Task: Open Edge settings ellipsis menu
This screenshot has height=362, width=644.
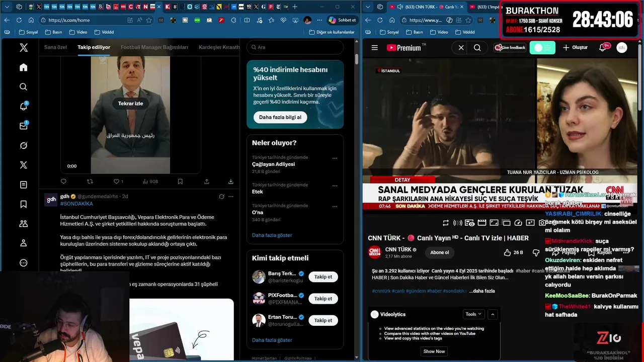Action: (318, 20)
